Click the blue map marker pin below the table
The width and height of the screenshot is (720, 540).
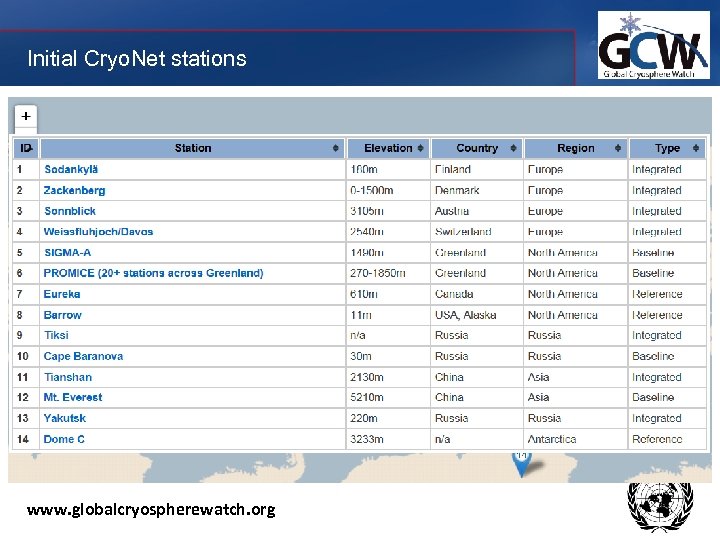tap(522, 464)
